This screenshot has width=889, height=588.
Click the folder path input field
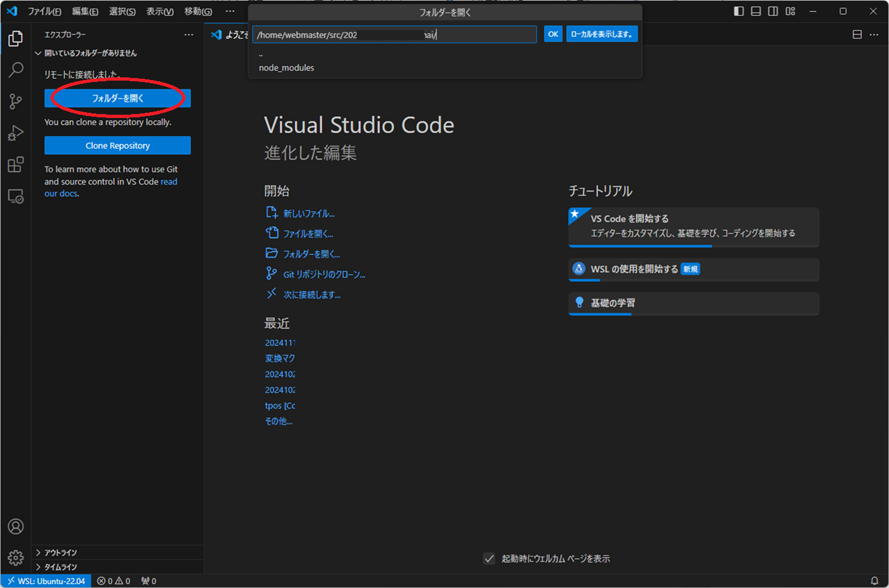click(395, 35)
